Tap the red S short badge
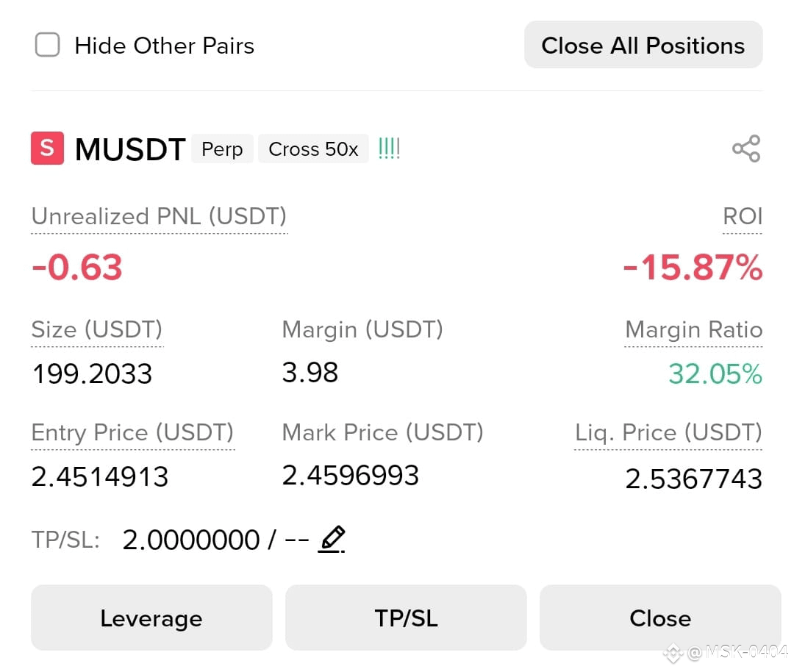Screen dimensions: 794x672 pyautogui.click(x=48, y=149)
